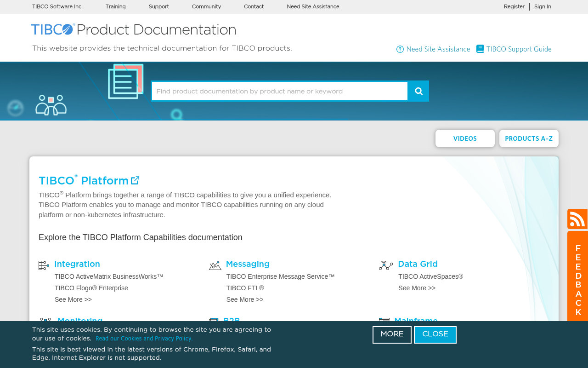Screen dimensions: 588x368
Task: Open the external link icon next to TIBCO Platform
Action: pos(135,180)
